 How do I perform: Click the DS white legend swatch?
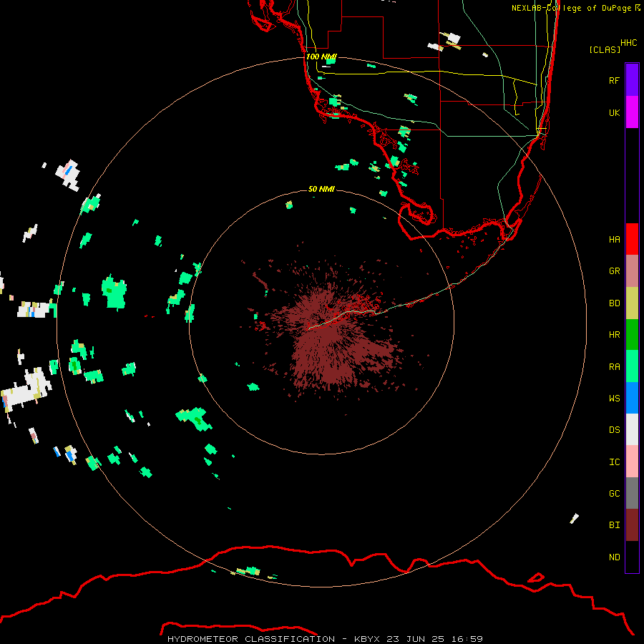point(632,429)
